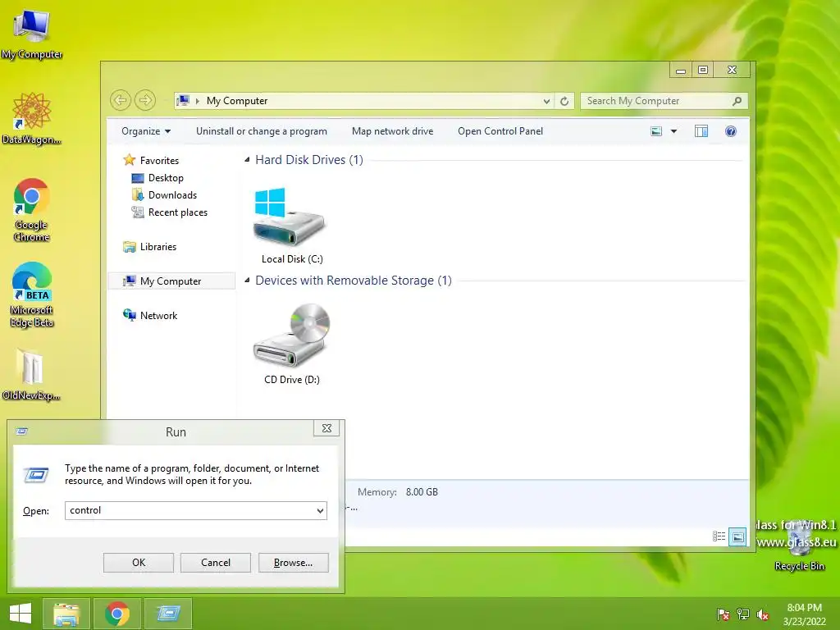Open the OldNewExp folder on desktop
Screen dimensions: 840x630
[x=31, y=374]
